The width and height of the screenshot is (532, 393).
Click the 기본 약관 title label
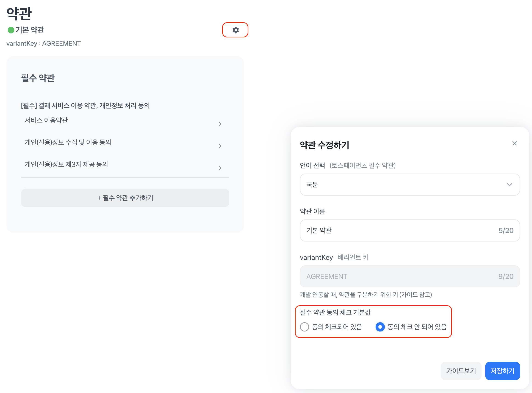(x=30, y=30)
